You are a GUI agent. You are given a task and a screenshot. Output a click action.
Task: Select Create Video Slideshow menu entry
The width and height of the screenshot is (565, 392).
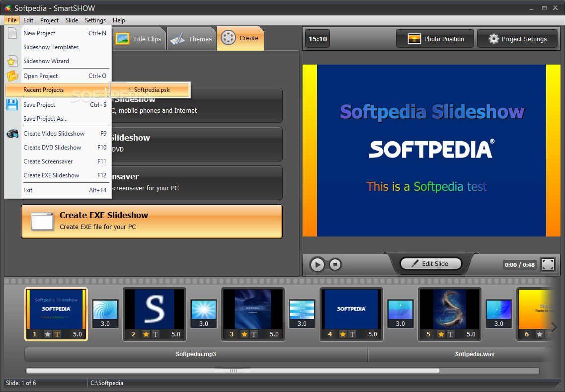click(x=65, y=134)
